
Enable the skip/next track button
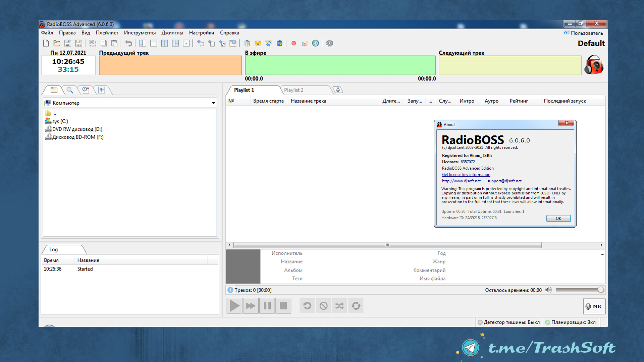click(250, 306)
